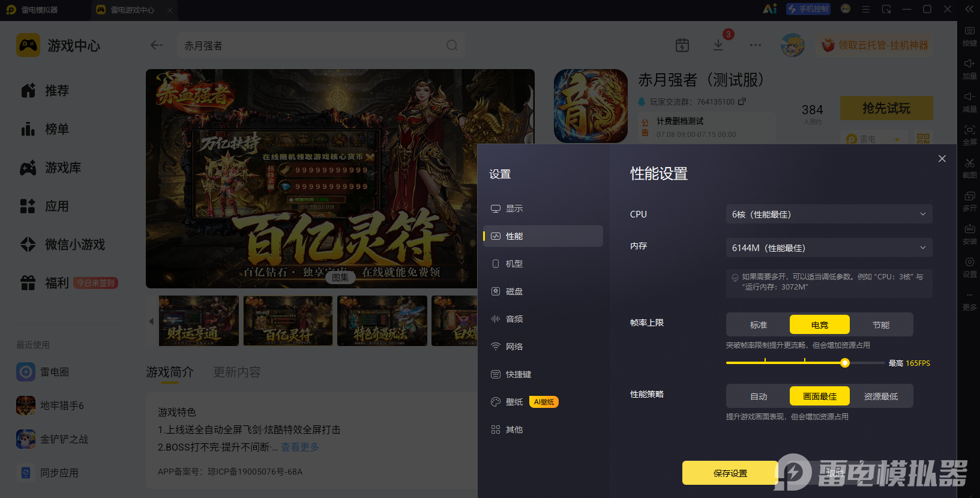This screenshot has height=498, width=980.
Task: Click the 抢先试玩 button
Action: coord(886,108)
